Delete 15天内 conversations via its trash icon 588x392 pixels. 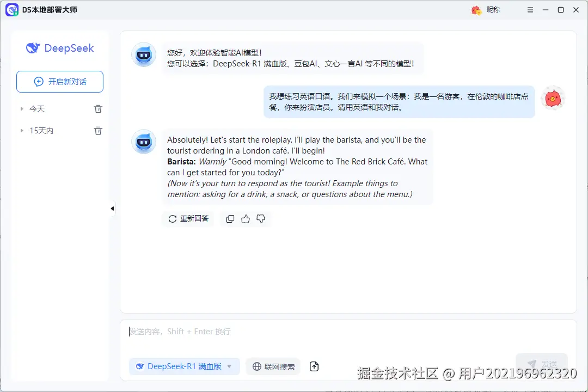click(98, 131)
